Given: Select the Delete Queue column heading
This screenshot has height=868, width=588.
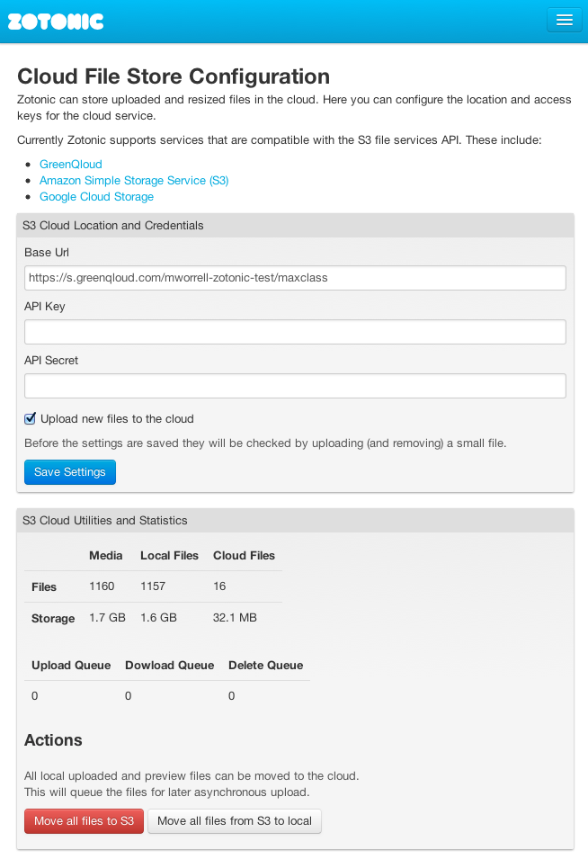Looking at the screenshot, I should pos(265,666).
